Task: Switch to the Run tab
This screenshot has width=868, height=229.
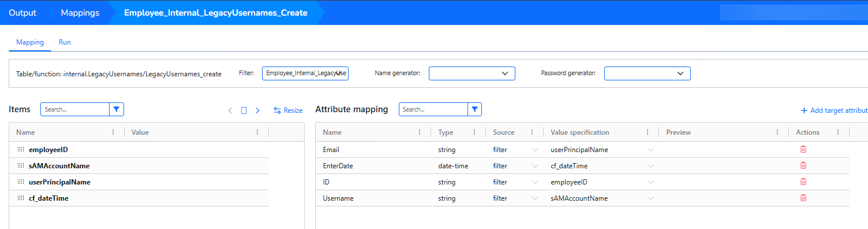Action: pyautogui.click(x=65, y=42)
